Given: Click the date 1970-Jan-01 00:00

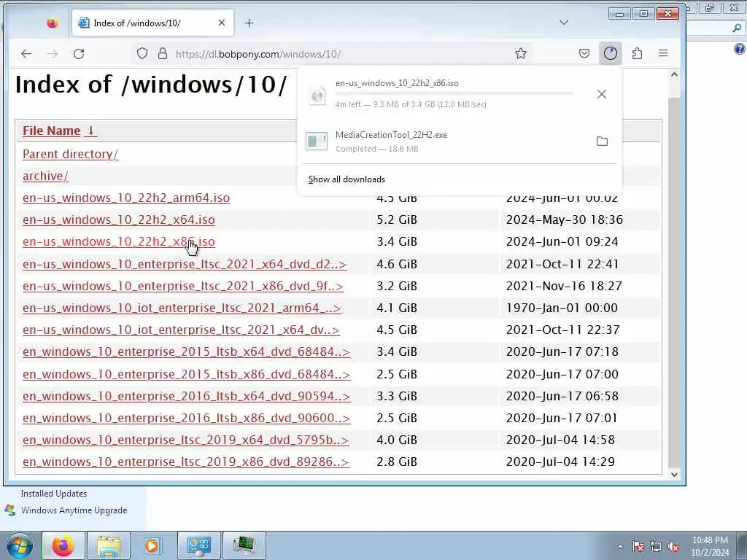Looking at the screenshot, I should (x=562, y=308).
